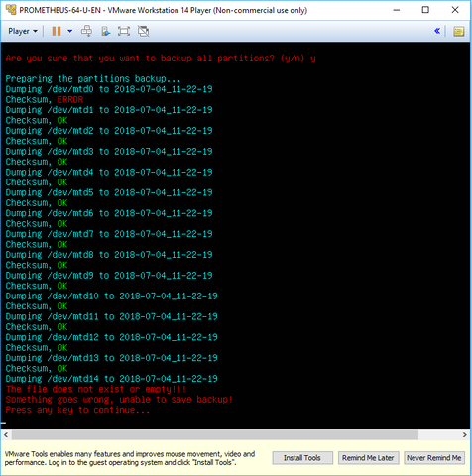Click 'Something goes wrong, unable to save backup!'
The image size is (472, 476).
pos(119,400)
